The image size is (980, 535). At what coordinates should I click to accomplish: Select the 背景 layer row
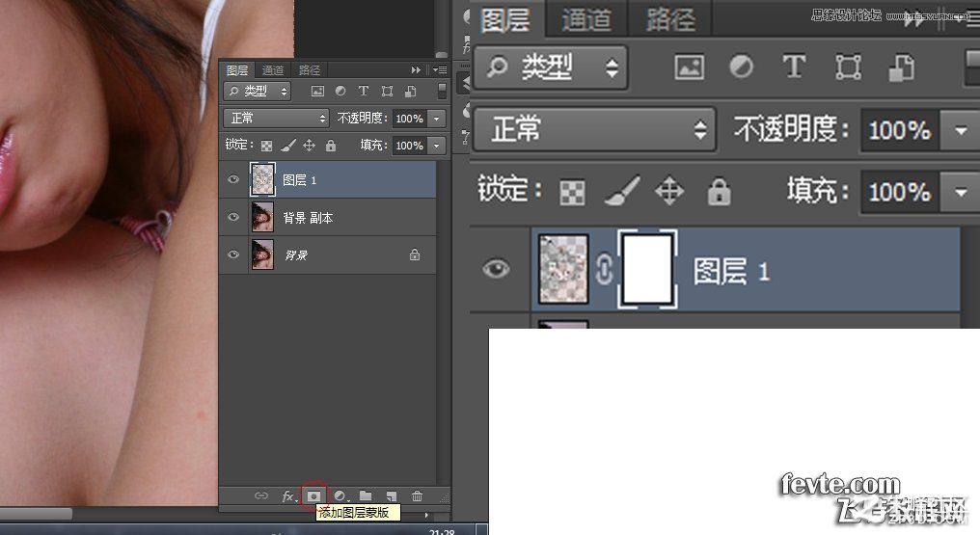[328, 254]
